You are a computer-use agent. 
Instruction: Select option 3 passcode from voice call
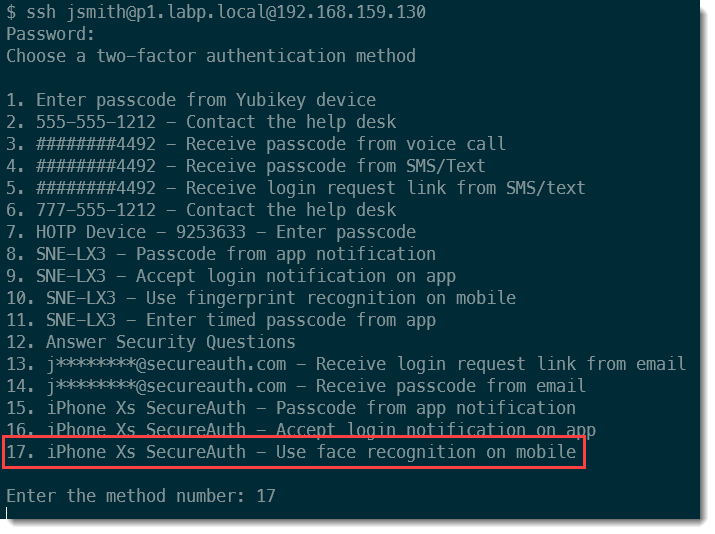(256, 144)
